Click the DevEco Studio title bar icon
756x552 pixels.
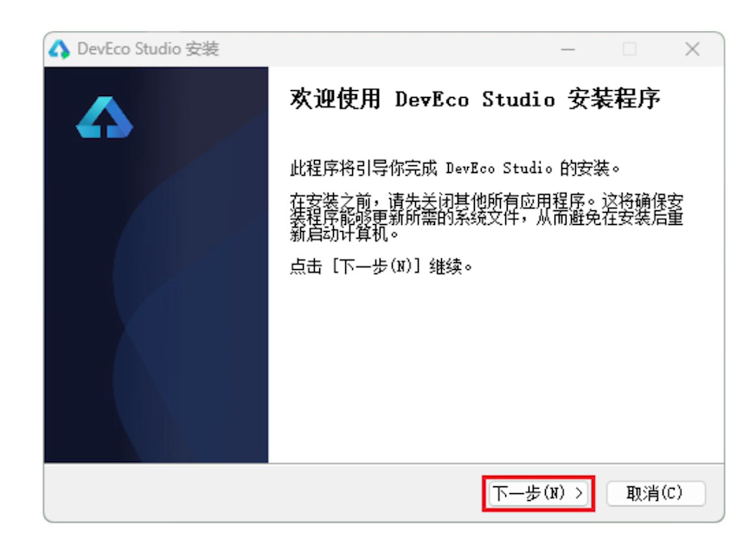pyautogui.click(x=59, y=49)
